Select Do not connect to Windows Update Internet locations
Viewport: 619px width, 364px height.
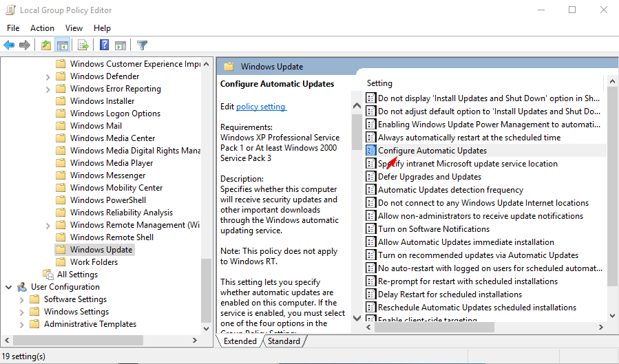[483, 203]
